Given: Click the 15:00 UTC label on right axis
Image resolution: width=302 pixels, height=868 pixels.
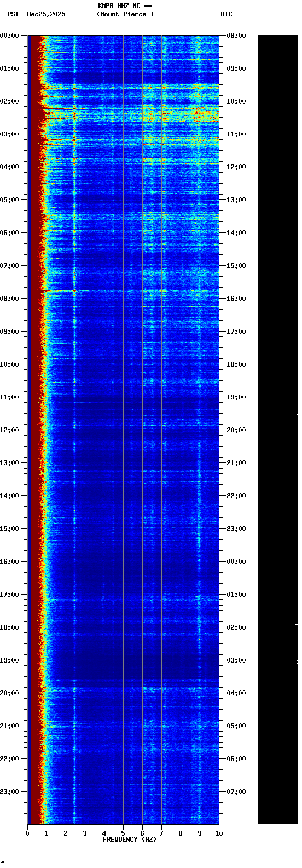Looking at the screenshot, I should coord(236,266).
